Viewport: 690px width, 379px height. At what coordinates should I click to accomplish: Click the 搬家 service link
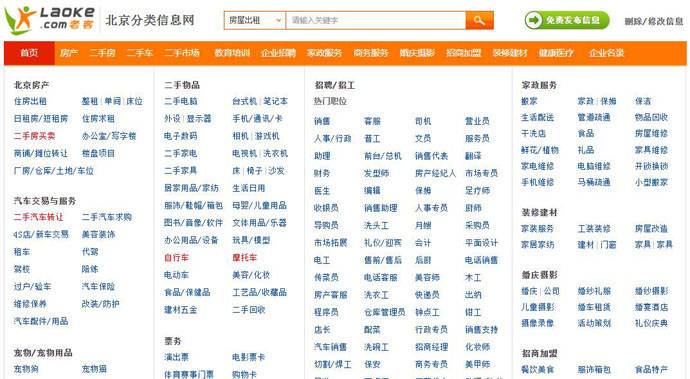click(x=529, y=101)
